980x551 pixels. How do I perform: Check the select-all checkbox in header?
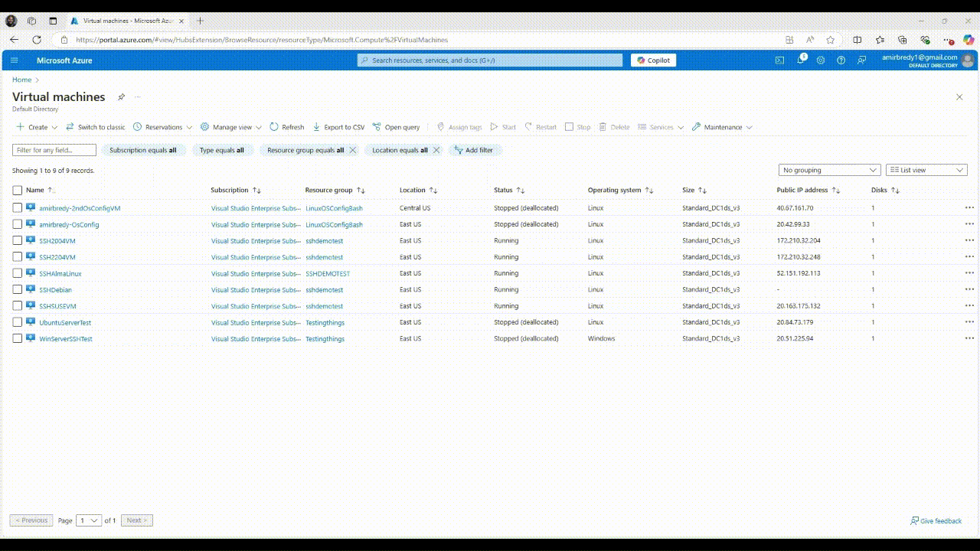pyautogui.click(x=18, y=190)
